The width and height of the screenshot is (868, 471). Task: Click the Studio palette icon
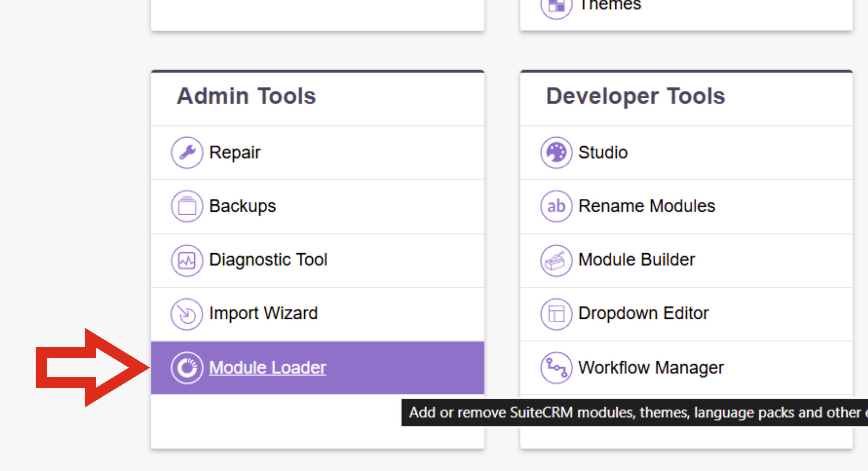(556, 153)
